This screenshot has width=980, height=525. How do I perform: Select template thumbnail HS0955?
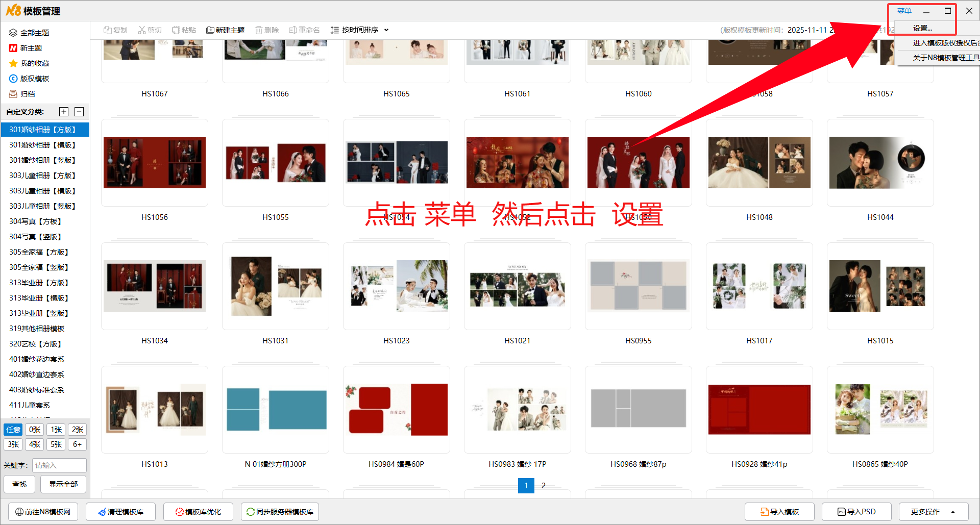click(x=639, y=286)
